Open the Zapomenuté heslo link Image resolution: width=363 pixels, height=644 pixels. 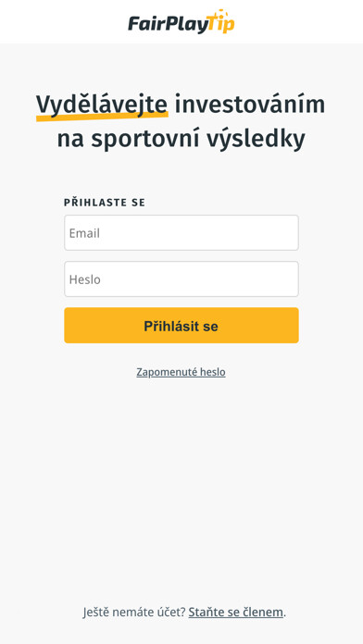pos(181,372)
